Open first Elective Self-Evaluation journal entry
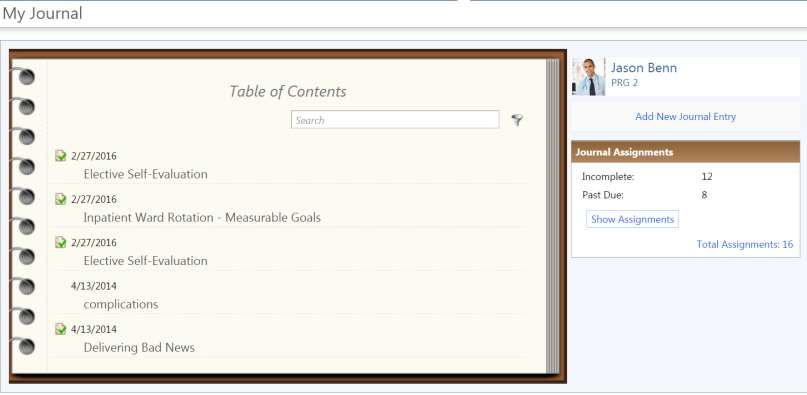This screenshot has width=807, height=395. click(x=146, y=174)
